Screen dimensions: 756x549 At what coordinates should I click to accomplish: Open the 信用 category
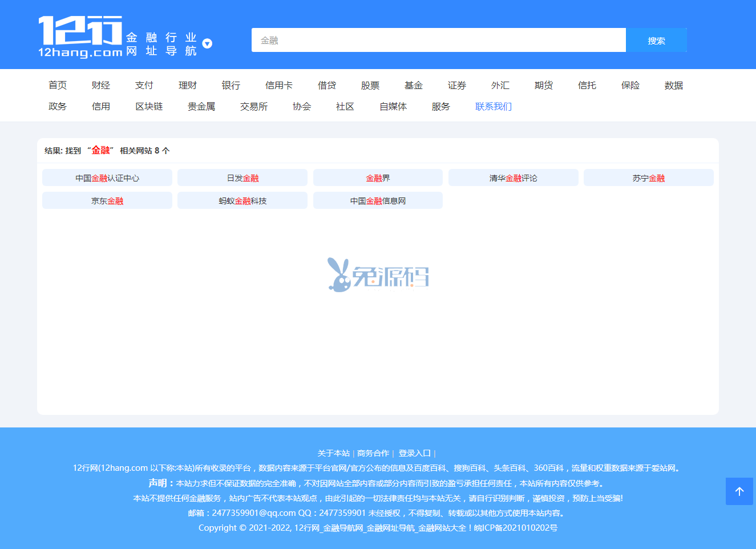pyautogui.click(x=101, y=106)
